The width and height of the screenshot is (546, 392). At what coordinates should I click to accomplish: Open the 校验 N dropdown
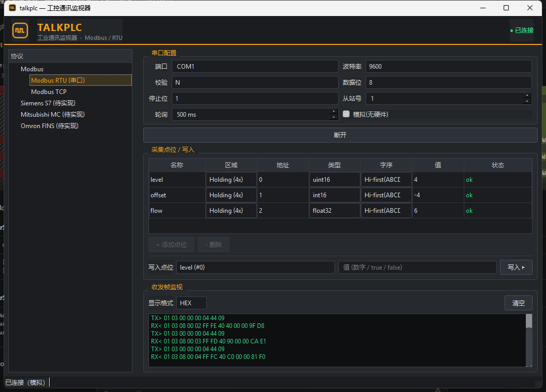click(255, 83)
